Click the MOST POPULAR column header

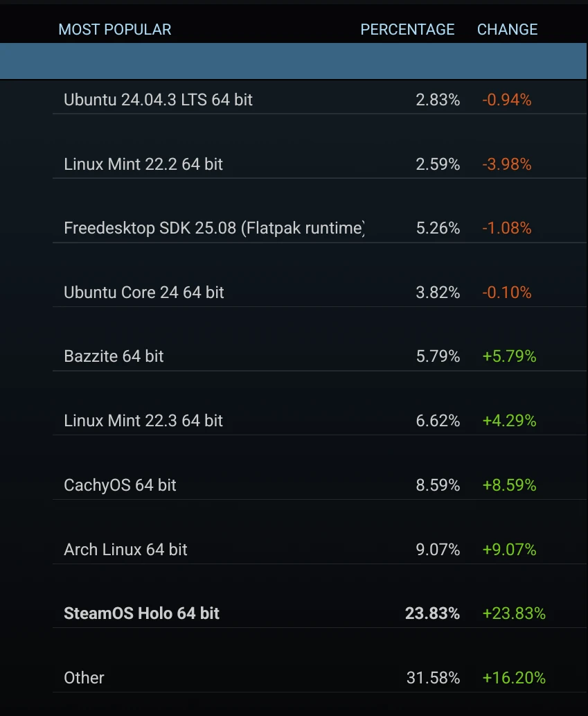(114, 29)
